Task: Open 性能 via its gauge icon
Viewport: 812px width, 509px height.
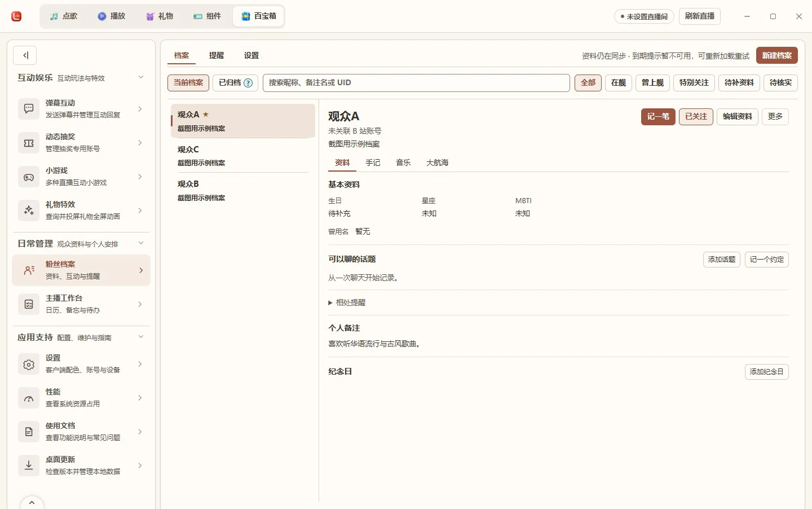Action: pos(29,398)
